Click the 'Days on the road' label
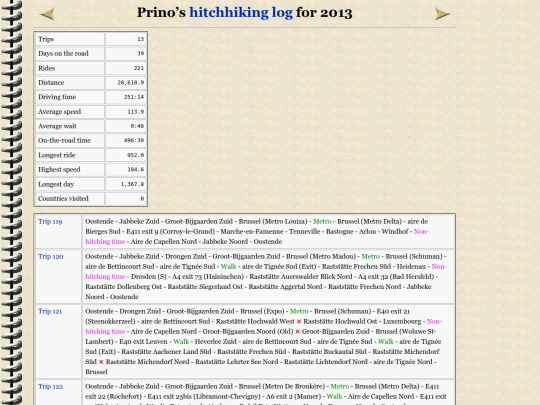 tap(63, 54)
